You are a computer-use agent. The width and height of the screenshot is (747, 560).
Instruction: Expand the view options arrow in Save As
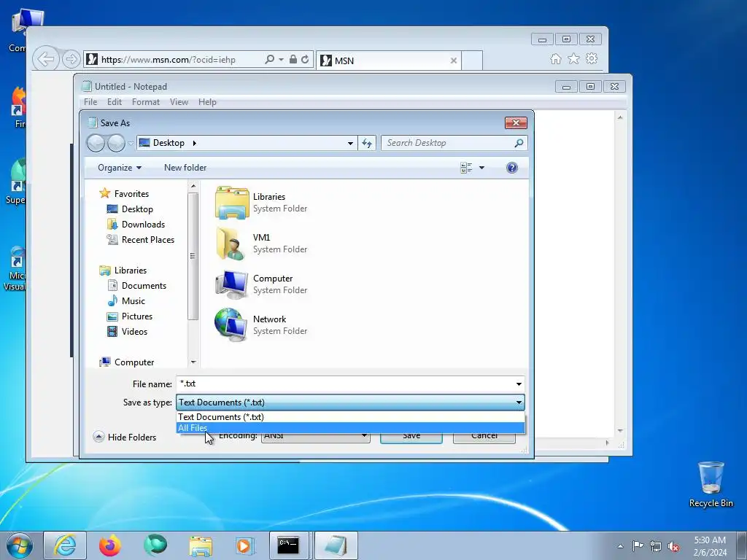[x=481, y=168]
